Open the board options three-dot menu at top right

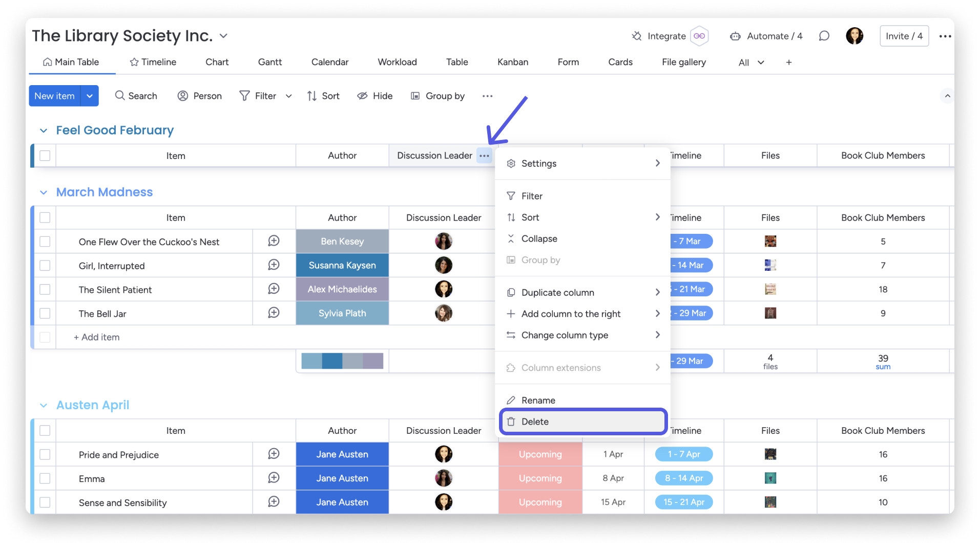(x=945, y=36)
